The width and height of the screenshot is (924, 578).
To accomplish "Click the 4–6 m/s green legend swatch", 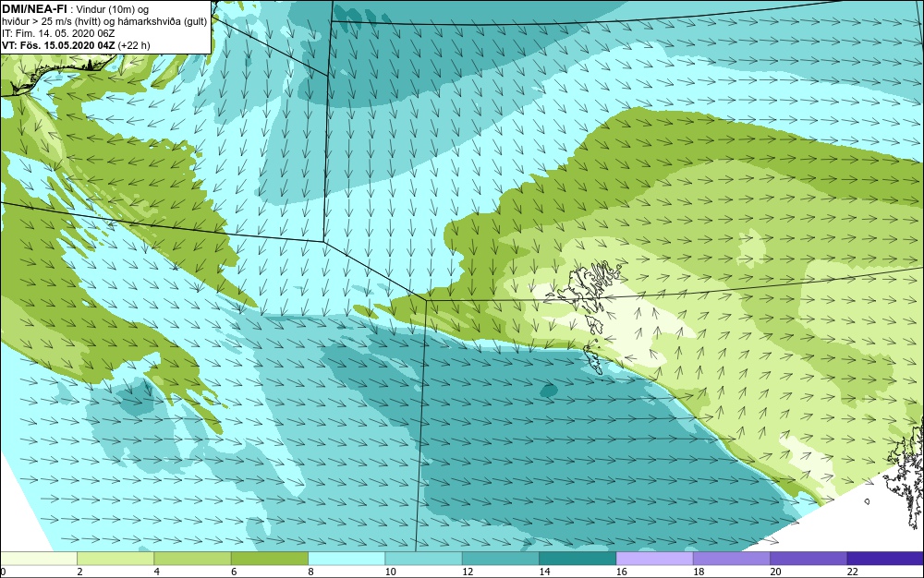I will [192, 559].
